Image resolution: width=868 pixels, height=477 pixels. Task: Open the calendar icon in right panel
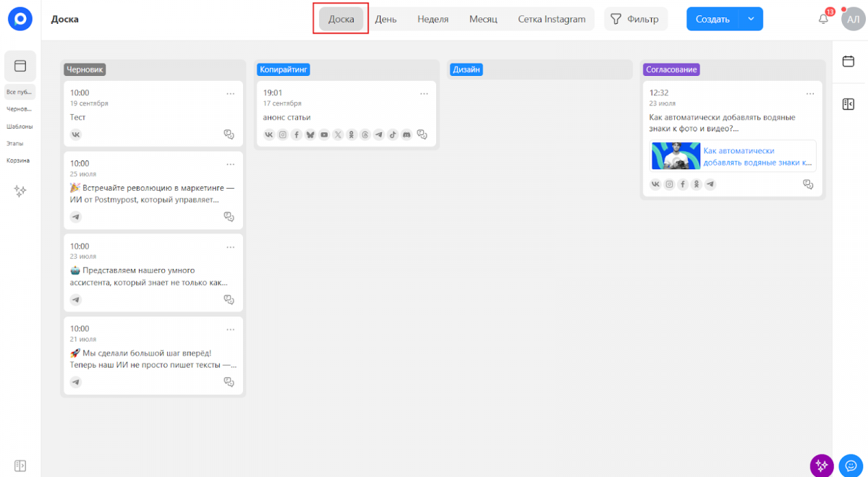point(848,62)
